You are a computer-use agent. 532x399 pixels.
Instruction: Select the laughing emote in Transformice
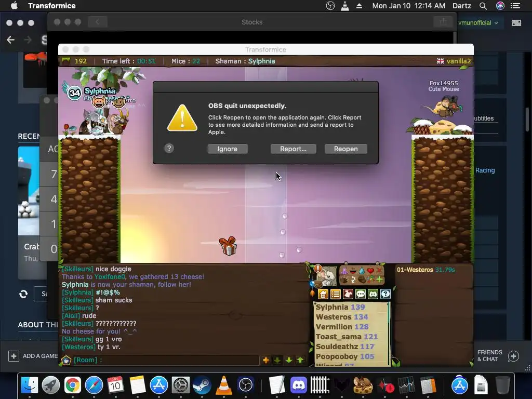[x=353, y=270]
